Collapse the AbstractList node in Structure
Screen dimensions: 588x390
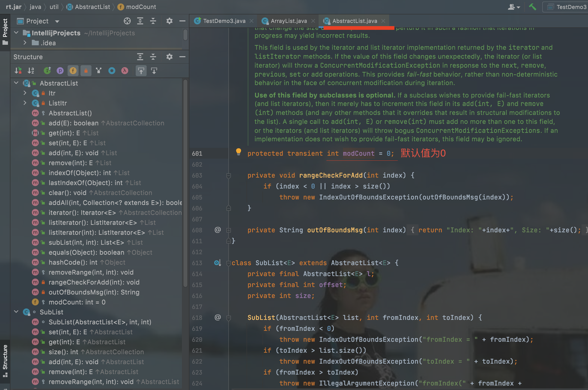pyautogui.click(x=16, y=83)
